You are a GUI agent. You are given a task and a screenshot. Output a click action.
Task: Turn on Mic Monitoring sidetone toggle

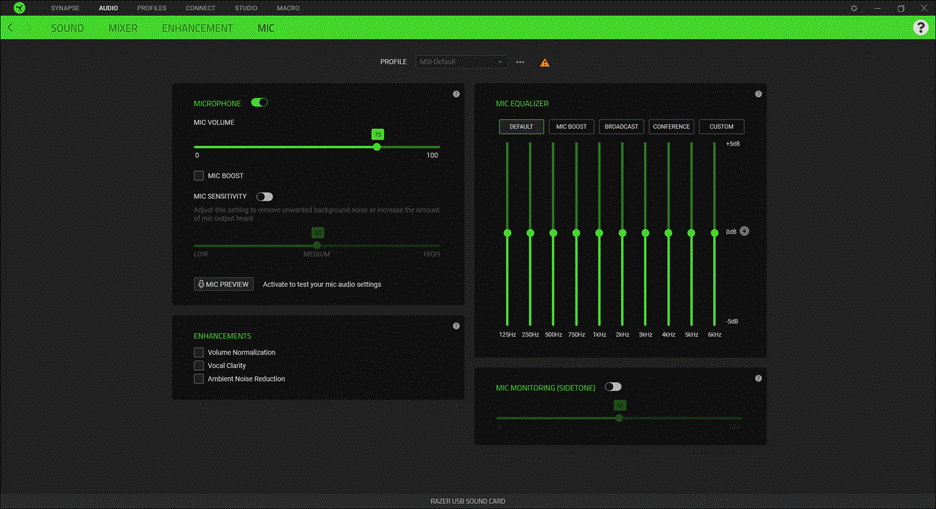pyautogui.click(x=613, y=387)
